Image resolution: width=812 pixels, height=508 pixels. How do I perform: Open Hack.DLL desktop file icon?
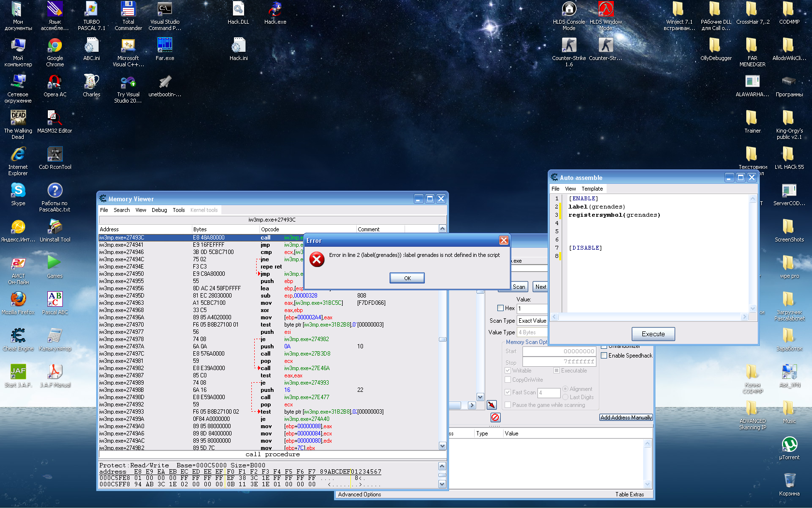238,13
